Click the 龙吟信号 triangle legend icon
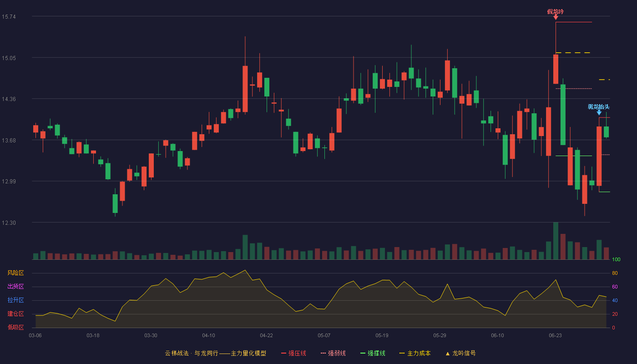This screenshot has width=637, height=364. point(447,354)
